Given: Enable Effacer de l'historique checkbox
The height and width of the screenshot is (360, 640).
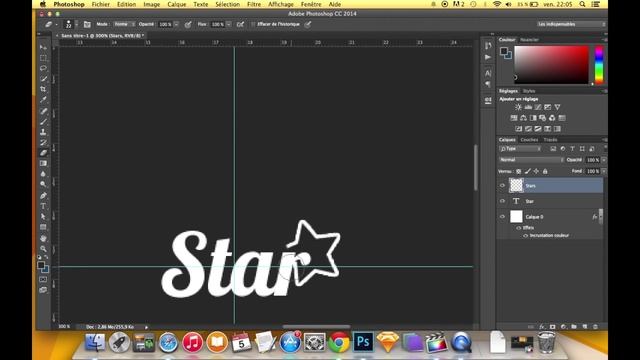Looking at the screenshot, I should pos(253,24).
